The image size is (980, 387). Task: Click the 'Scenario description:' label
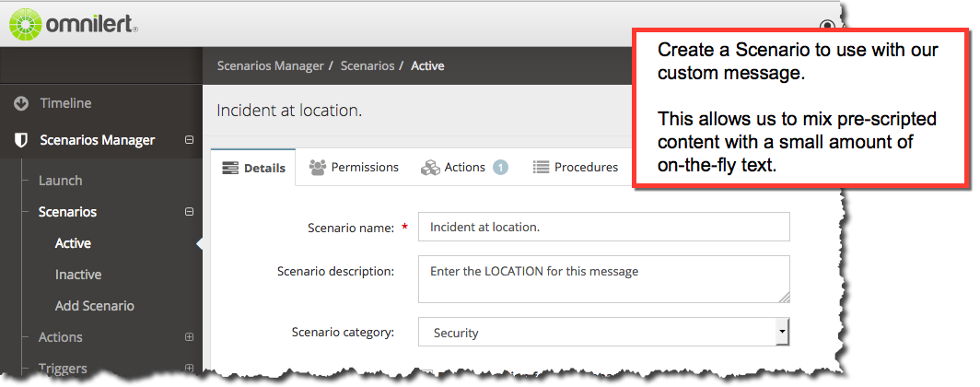click(x=335, y=271)
